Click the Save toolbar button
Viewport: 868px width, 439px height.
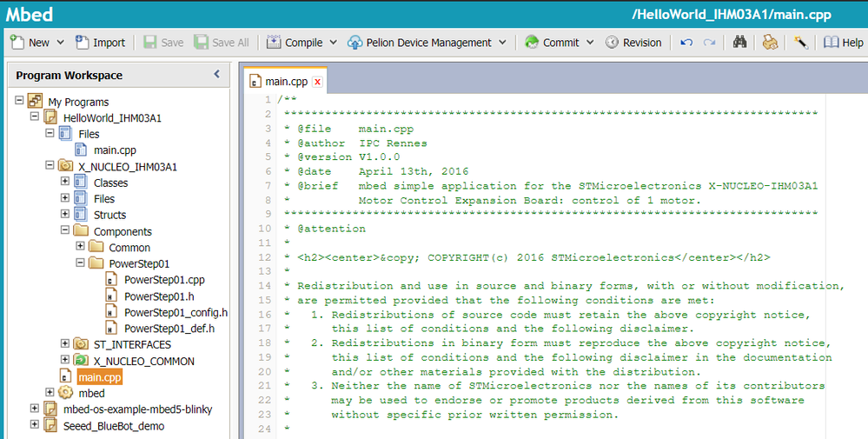(163, 42)
